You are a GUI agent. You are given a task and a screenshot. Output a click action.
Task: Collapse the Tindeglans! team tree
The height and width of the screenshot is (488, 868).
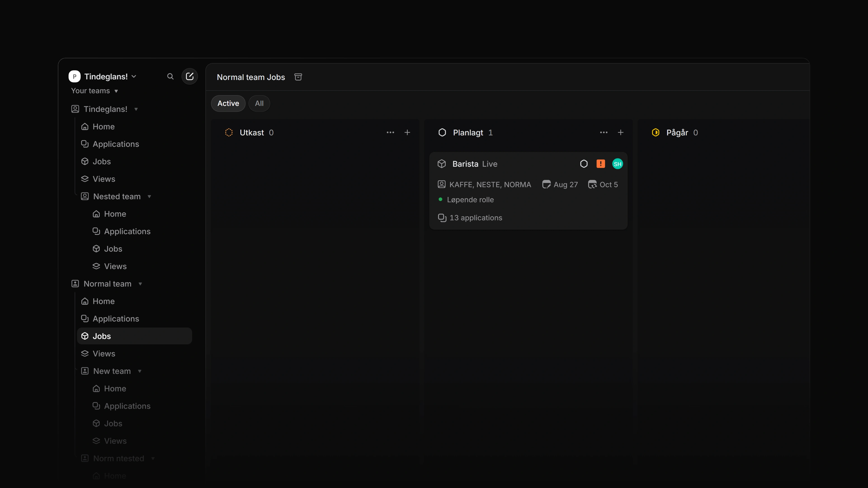136,109
